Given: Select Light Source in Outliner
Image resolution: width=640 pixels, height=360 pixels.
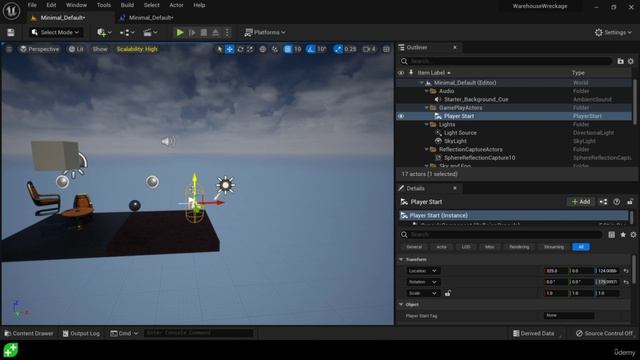Looking at the screenshot, I should click(460, 133).
